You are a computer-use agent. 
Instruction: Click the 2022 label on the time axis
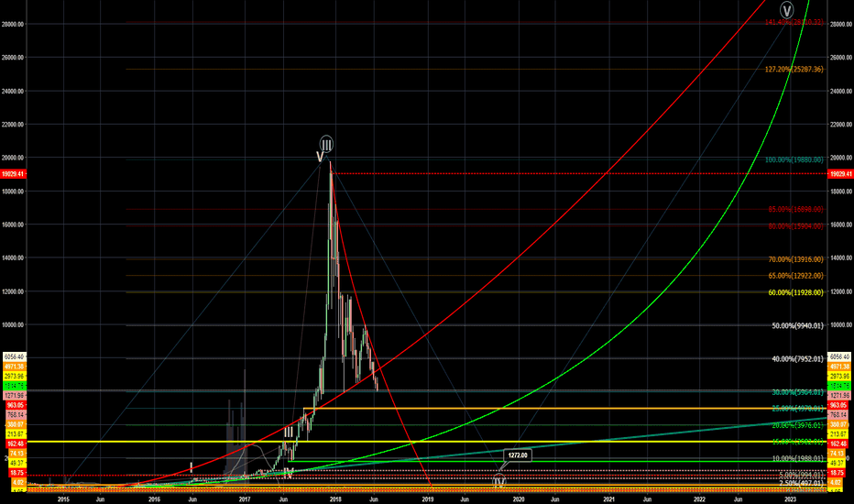click(699, 499)
